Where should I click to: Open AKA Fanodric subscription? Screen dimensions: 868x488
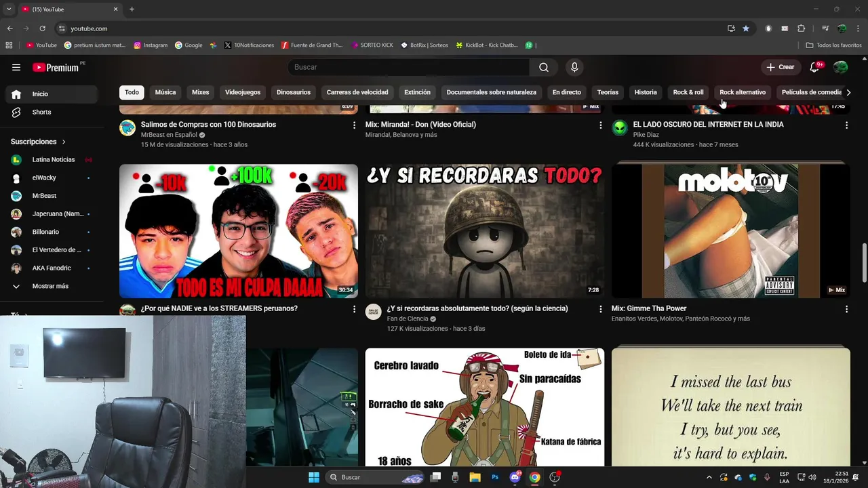pos(52,268)
